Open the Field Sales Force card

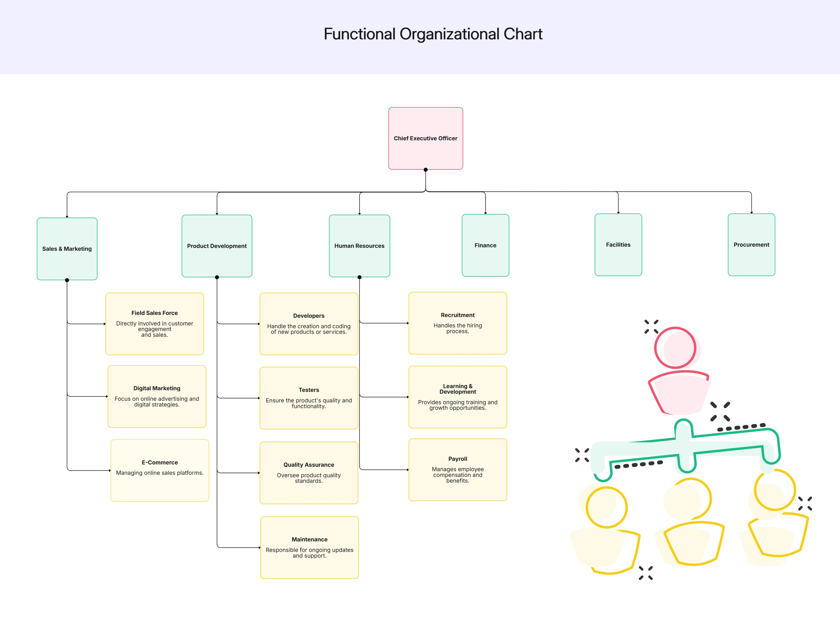(x=154, y=324)
